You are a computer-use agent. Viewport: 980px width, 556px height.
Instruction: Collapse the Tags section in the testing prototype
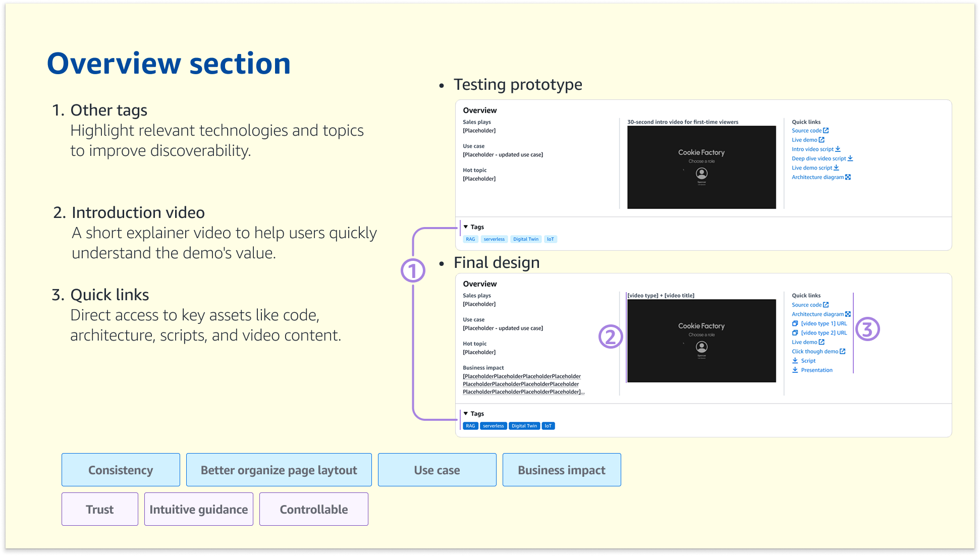pos(466,227)
